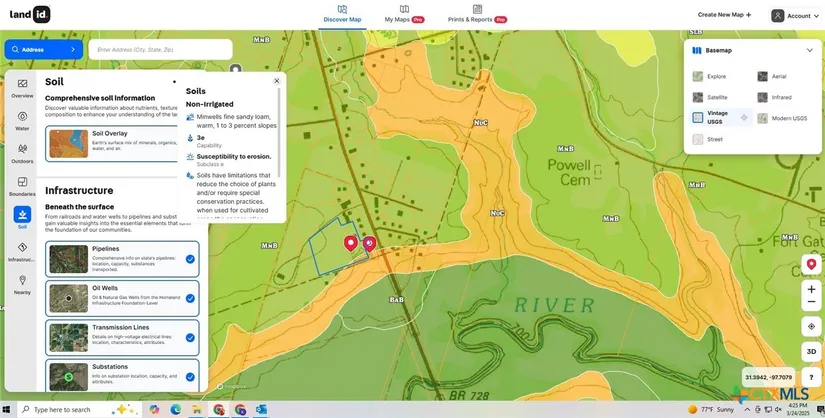Zoom out with the minus button
The width and height of the screenshot is (825, 418).
tap(811, 304)
